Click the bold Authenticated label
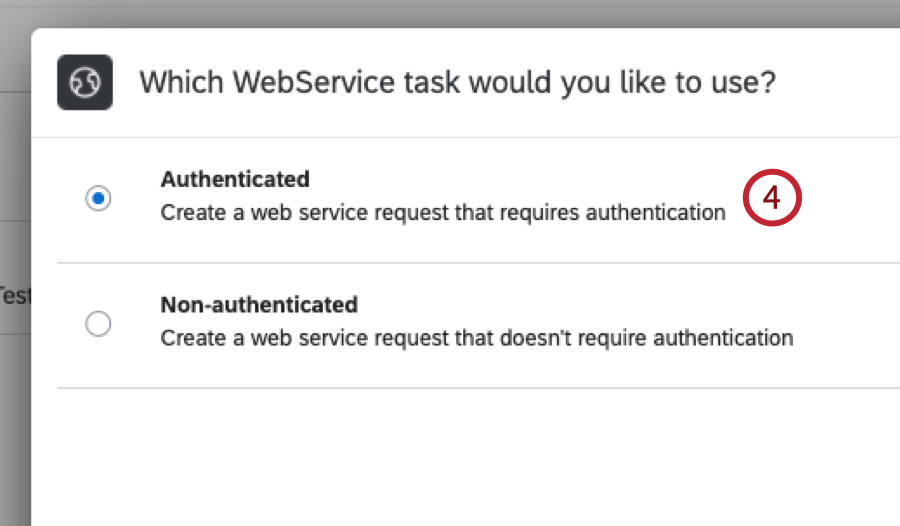 (235, 180)
